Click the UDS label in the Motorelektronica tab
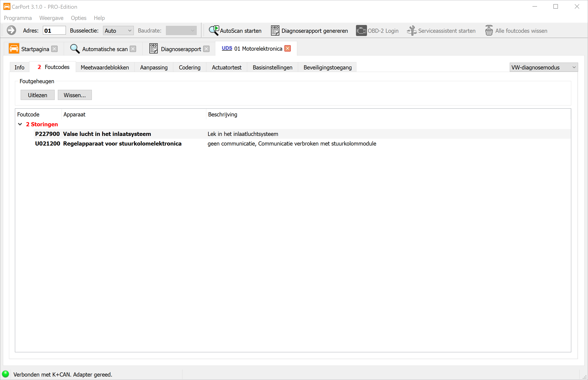The height and width of the screenshot is (380, 588). point(227,48)
